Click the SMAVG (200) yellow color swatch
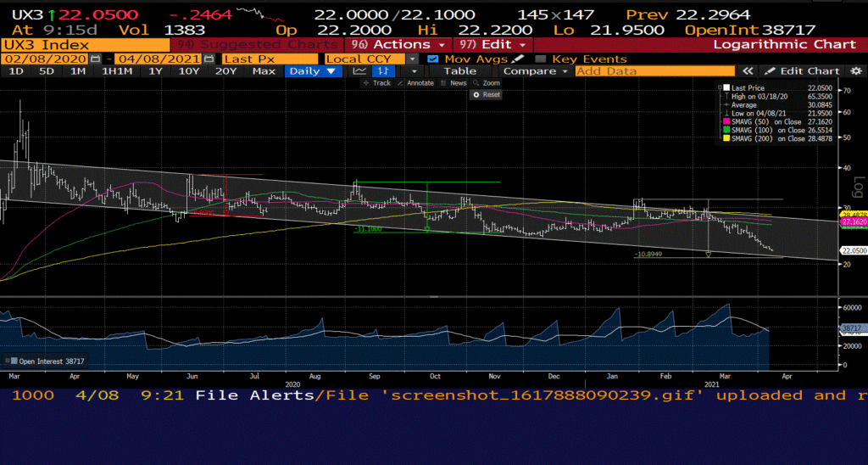The image size is (868, 465). [x=726, y=138]
